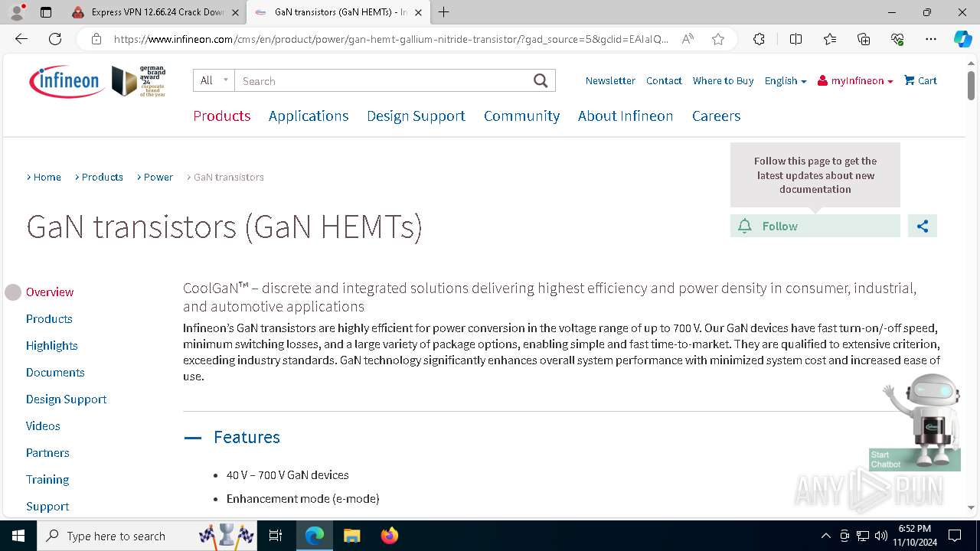Close the Express VPN tab
The height and width of the screenshot is (551, 980).
235,12
